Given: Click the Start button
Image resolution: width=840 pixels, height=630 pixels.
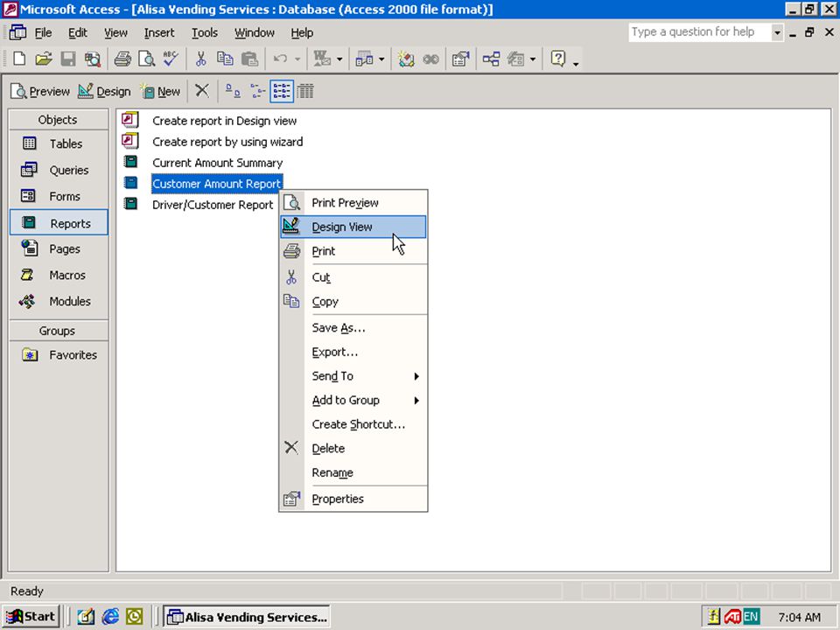Looking at the screenshot, I should pos(31,617).
